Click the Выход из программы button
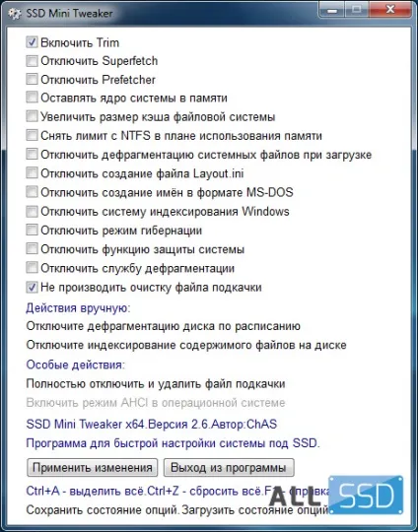Screen dimensions: 418x532 pyautogui.click(x=229, y=468)
